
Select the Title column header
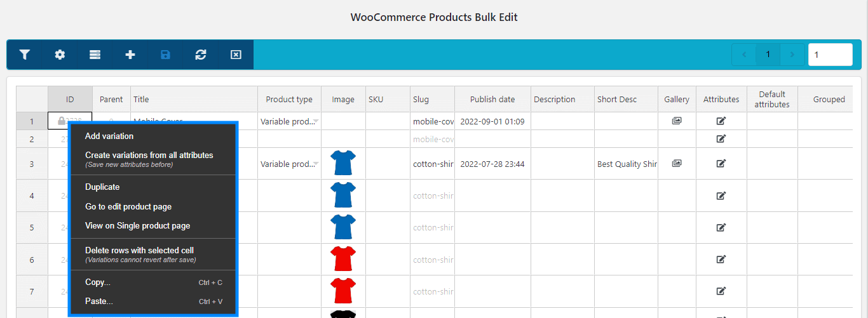tap(194, 99)
